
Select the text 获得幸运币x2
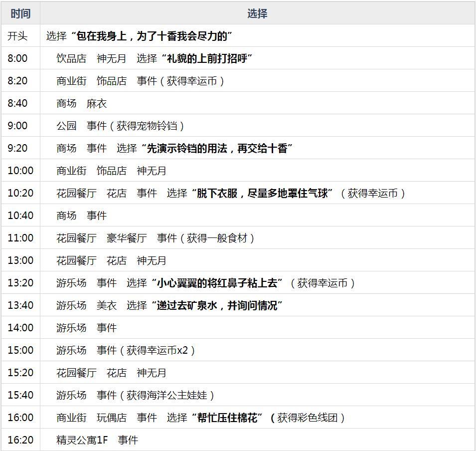[157, 350]
